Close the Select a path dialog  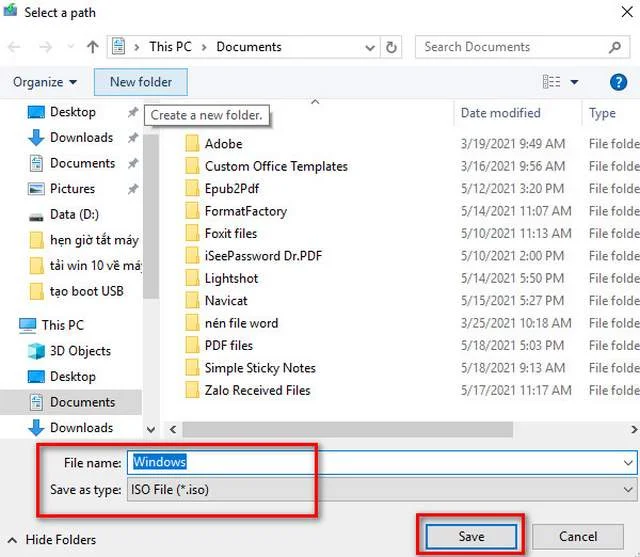tap(627, 12)
